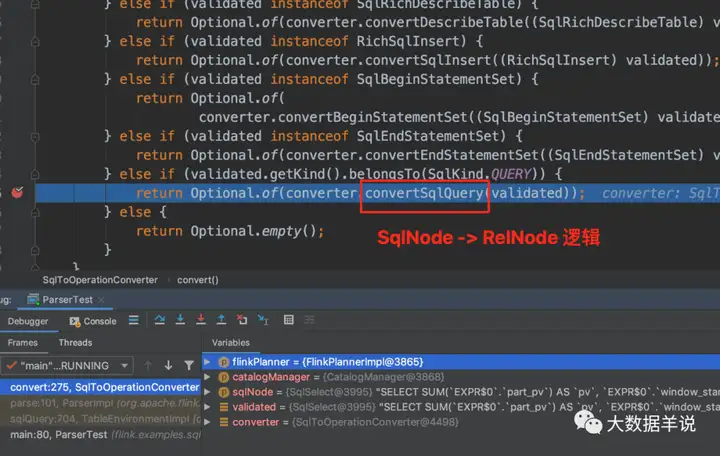Click the breakpoint icon in the gutter
This screenshot has width=720, height=456.
(x=17, y=192)
